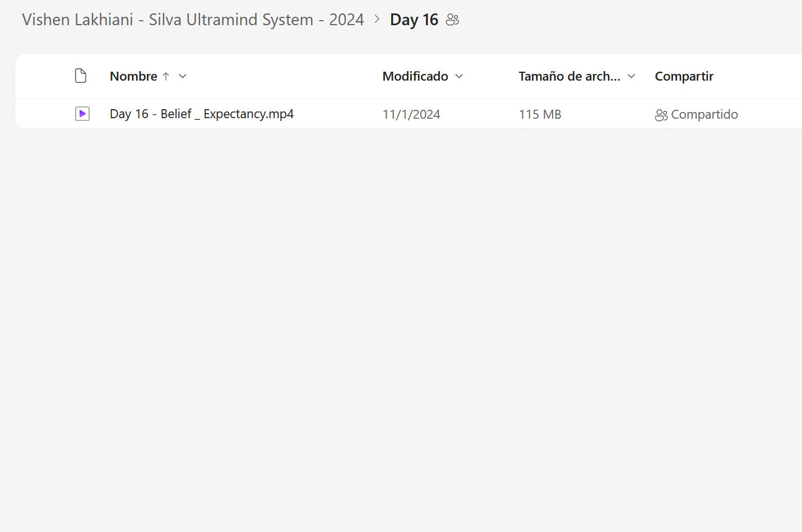This screenshot has width=802, height=532.
Task: Click the breadcrumb chevron separator arrow
Action: (x=377, y=20)
